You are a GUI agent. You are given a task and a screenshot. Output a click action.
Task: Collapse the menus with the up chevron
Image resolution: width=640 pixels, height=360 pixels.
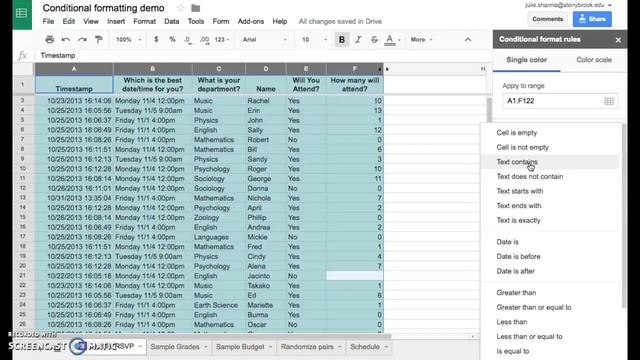click(x=468, y=40)
